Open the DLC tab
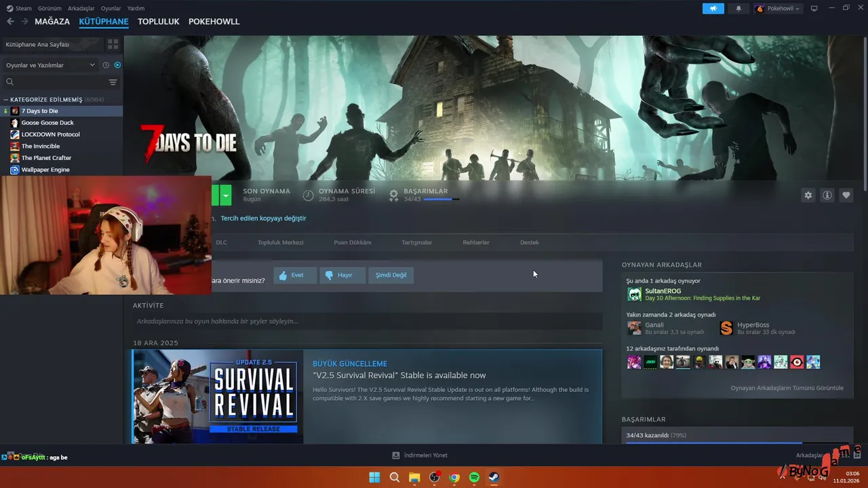Image resolution: width=868 pixels, height=488 pixels. [222, 242]
